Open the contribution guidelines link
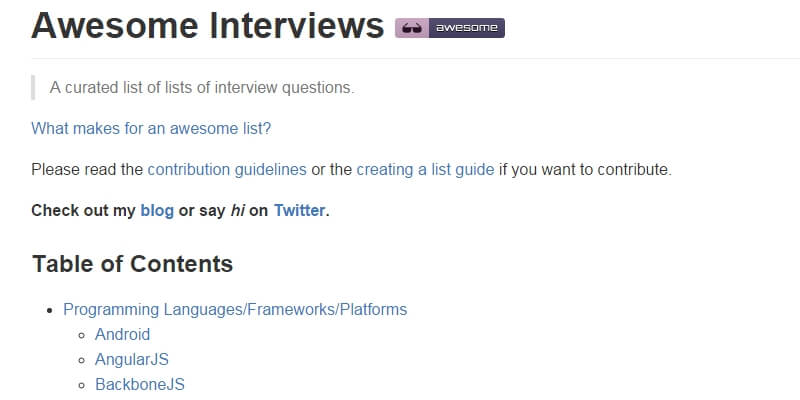Viewport: 800px width, 400px height. pos(227,169)
